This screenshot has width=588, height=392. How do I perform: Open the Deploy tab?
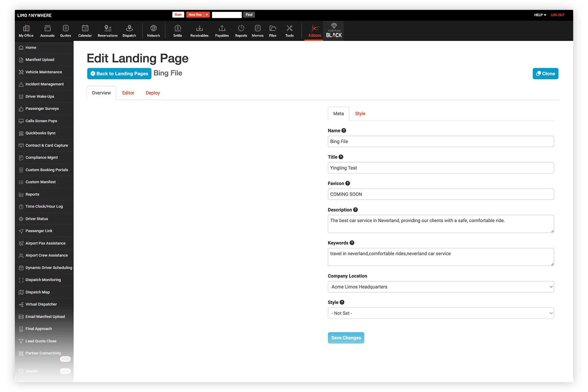tap(153, 93)
